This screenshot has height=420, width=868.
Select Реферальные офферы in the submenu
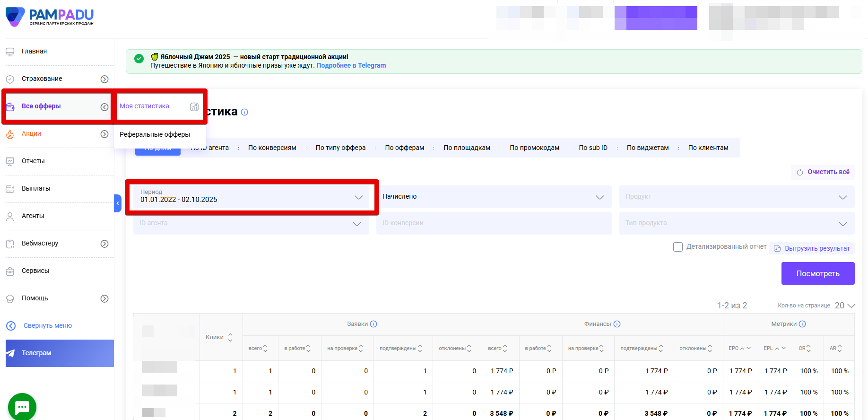click(x=155, y=134)
